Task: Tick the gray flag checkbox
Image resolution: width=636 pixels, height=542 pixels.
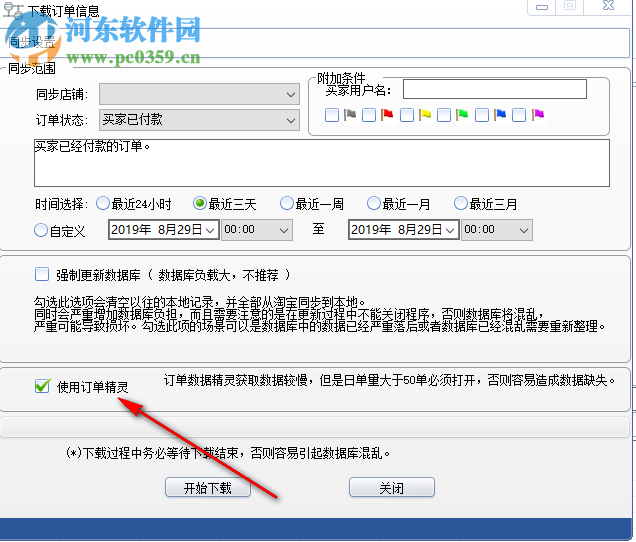Action: [x=332, y=115]
